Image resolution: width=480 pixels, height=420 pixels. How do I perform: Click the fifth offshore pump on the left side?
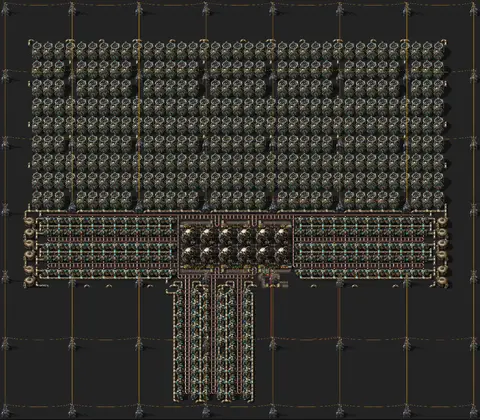[x=29, y=269]
